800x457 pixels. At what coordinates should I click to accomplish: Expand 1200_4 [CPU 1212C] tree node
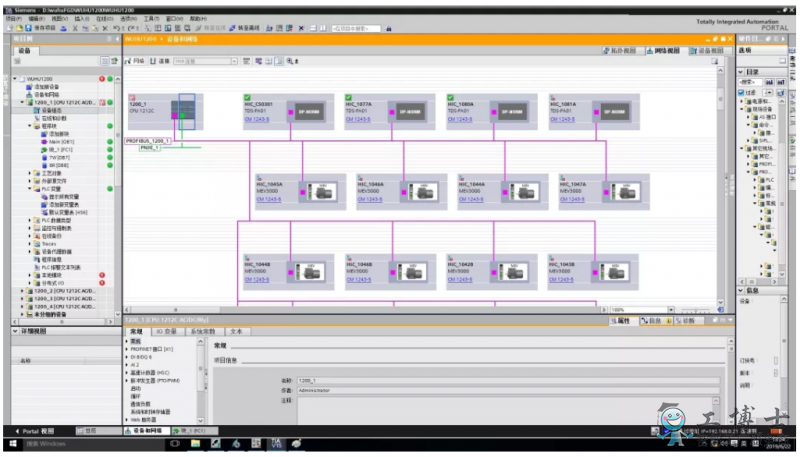pyautogui.click(x=22, y=307)
